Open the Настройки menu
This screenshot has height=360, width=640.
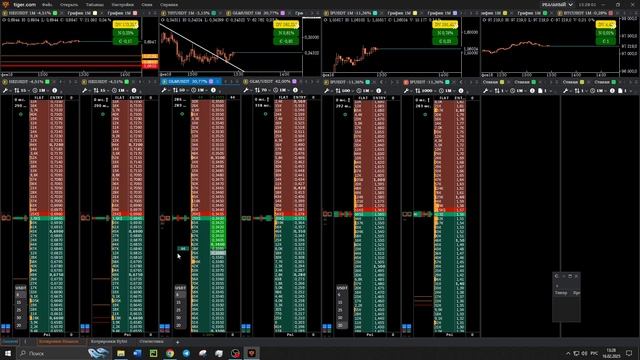(x=122, y=4)
